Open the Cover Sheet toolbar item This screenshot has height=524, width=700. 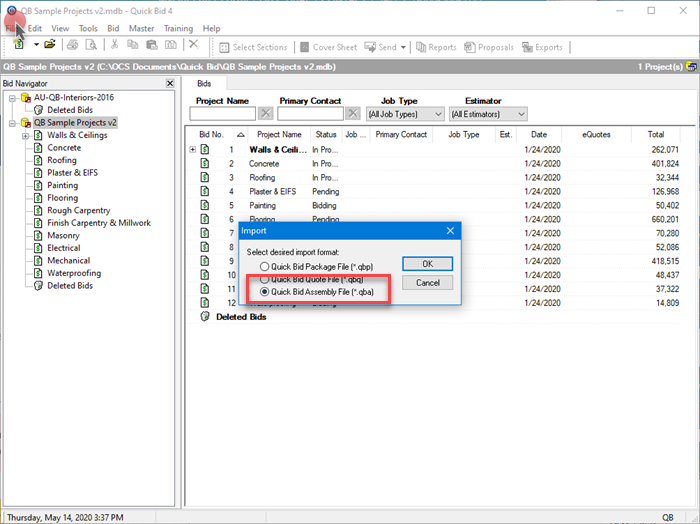point(329,47)
